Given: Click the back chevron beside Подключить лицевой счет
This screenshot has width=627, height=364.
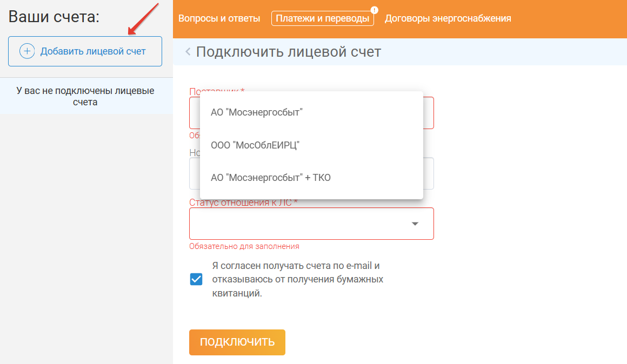Looking at the screenshot, I should [x=188, y=52].
